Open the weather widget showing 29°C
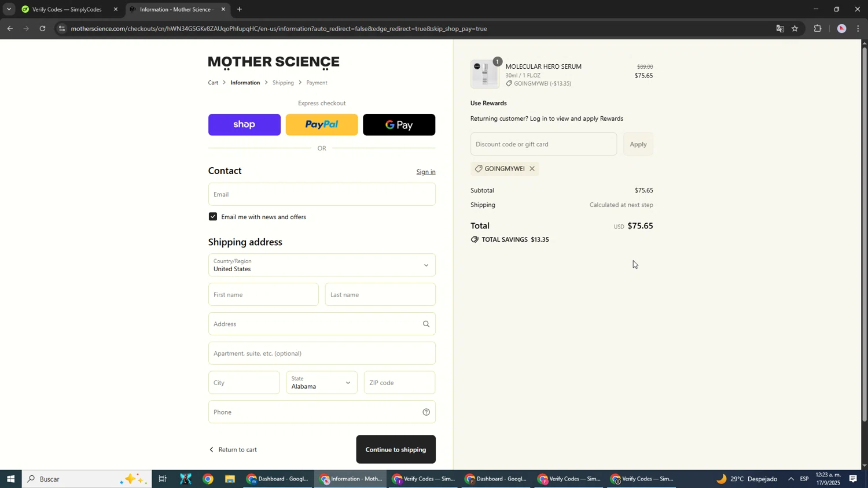 pyautogui.click(x=748, y=479)
